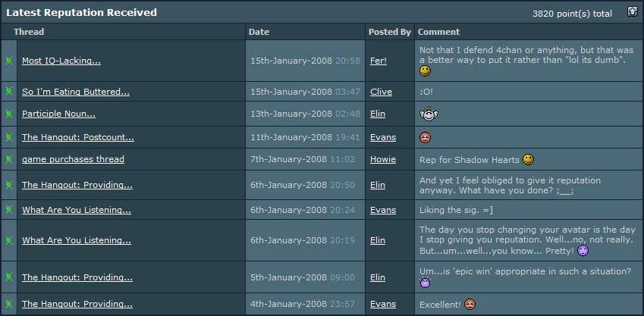Open the So I'm Eating Buttered... thread

(x=76, y=92)
